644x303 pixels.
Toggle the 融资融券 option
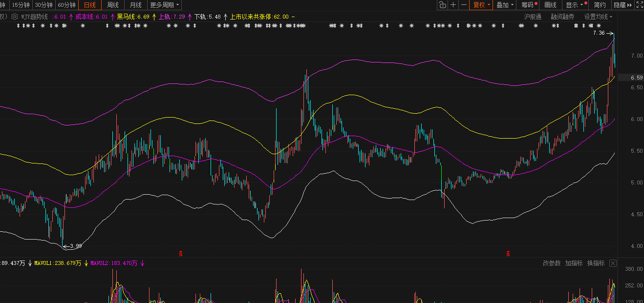pos(562,17)
